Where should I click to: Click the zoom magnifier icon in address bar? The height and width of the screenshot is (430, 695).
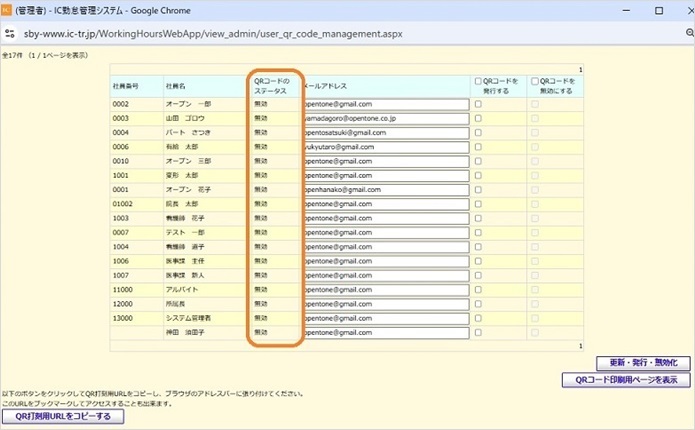(x=690, y=33)
